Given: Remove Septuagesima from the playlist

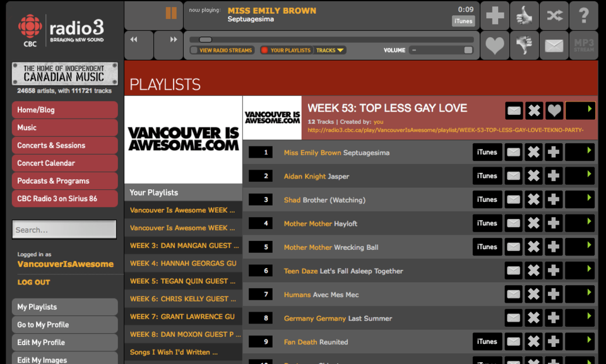Looking at the screenshot, I should pos(534,152).
